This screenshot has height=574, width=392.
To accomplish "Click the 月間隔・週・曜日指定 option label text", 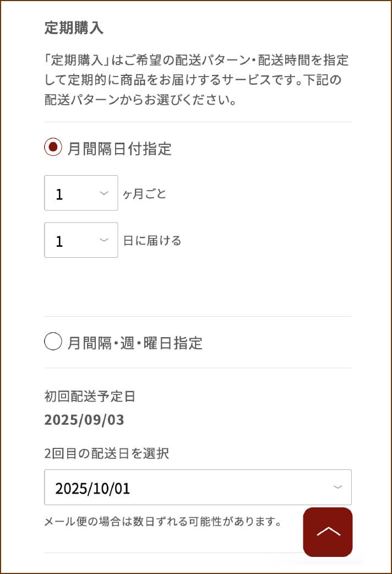I will 135,343.
